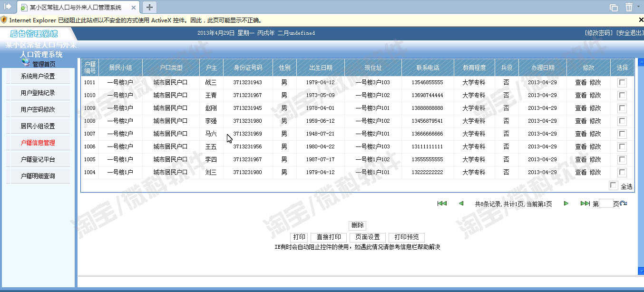This screenshot has height=292, width=644.
Task: Click birth date 1948-07-21
Action: [320, 134]
